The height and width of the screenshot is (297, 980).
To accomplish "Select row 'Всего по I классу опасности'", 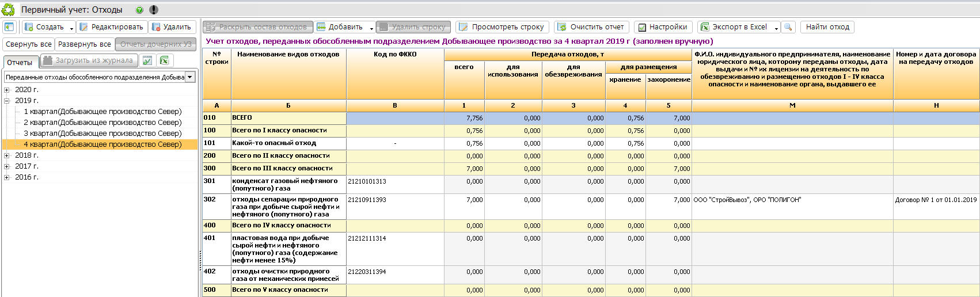I will [591, 131].
